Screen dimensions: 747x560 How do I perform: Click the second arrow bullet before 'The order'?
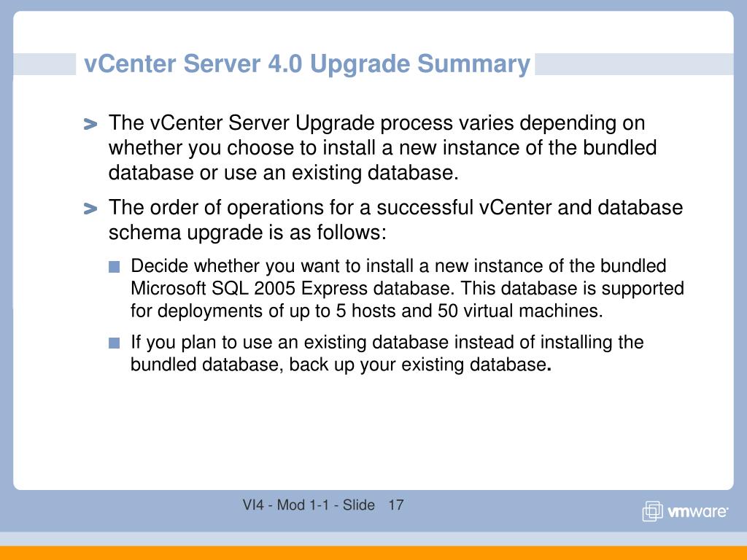click(x=90, y=209)
